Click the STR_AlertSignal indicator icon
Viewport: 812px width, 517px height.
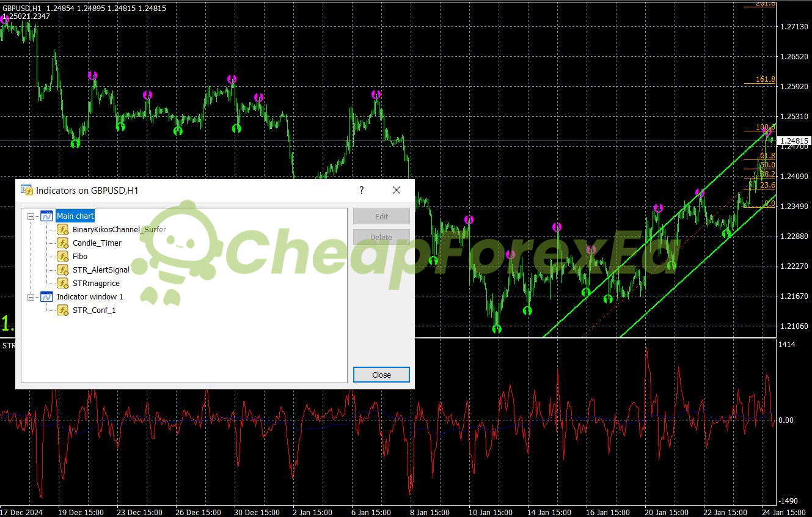coord(63,270)
